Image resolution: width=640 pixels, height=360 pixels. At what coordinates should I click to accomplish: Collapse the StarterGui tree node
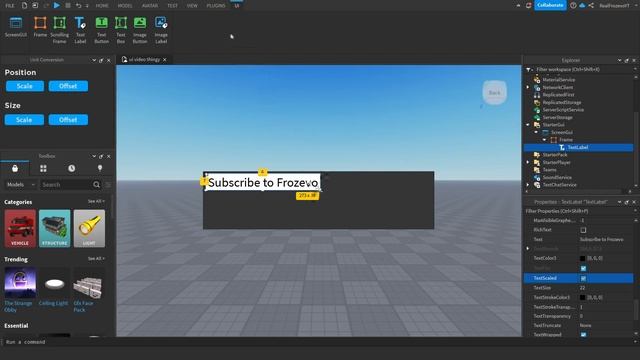528,124
